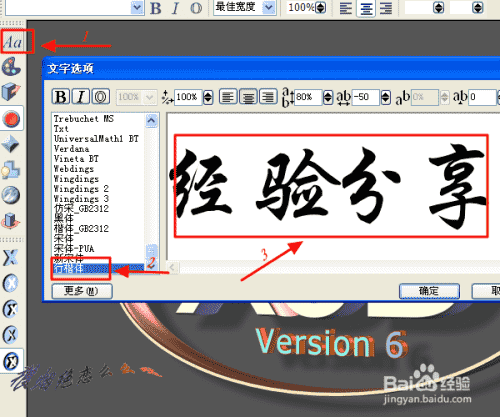Toggle Bold in 文字选项 dialog
500x417 pixels.
tap(61, 97)
